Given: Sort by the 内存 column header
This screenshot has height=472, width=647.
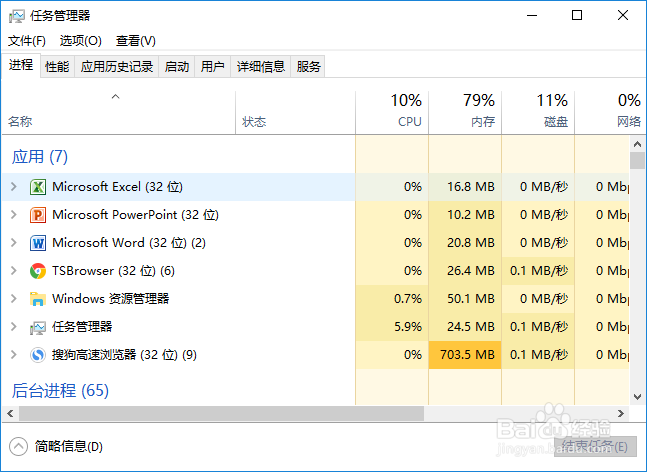Looking at the screenshot, I should pyautogui.click(x=465, y=112).
